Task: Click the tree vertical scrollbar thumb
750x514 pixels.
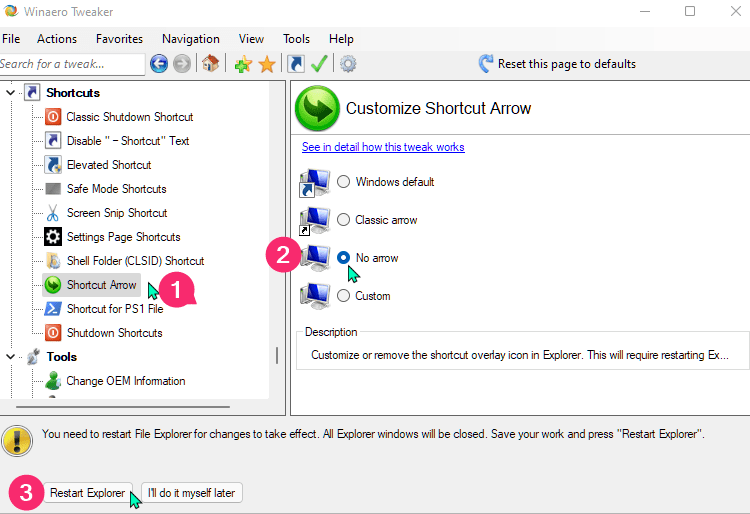Action: 277,355
